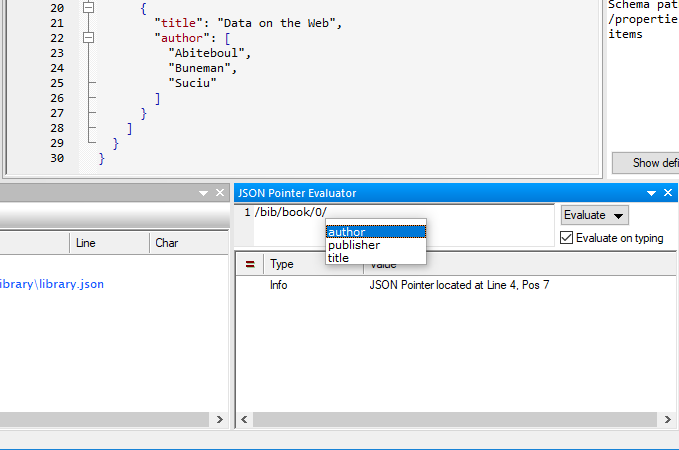Click "Suciu" on line 25

tap(193, 83)
